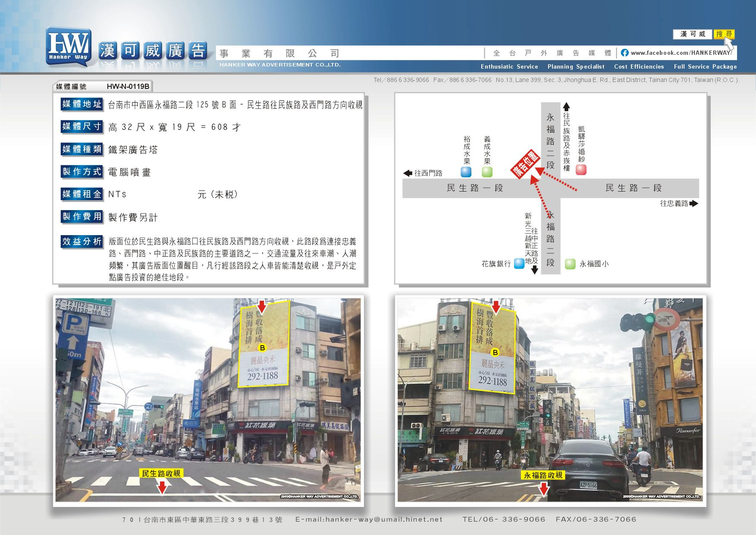Image resolution: width=756 pixels, height=535 pixels.
Task: Click the 往忠義路 right arrow
Action: click(693, 203)
